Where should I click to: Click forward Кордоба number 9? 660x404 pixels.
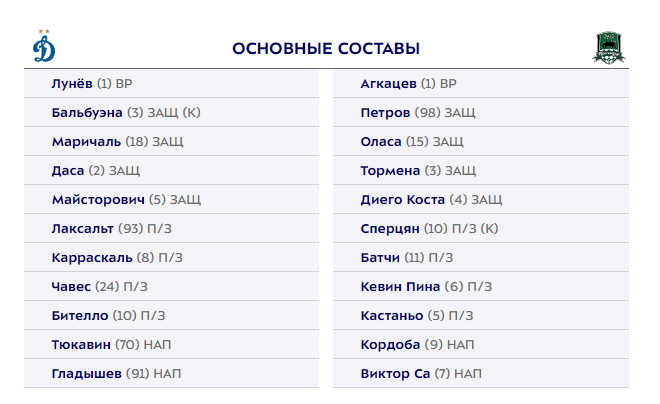pos(388,345)
